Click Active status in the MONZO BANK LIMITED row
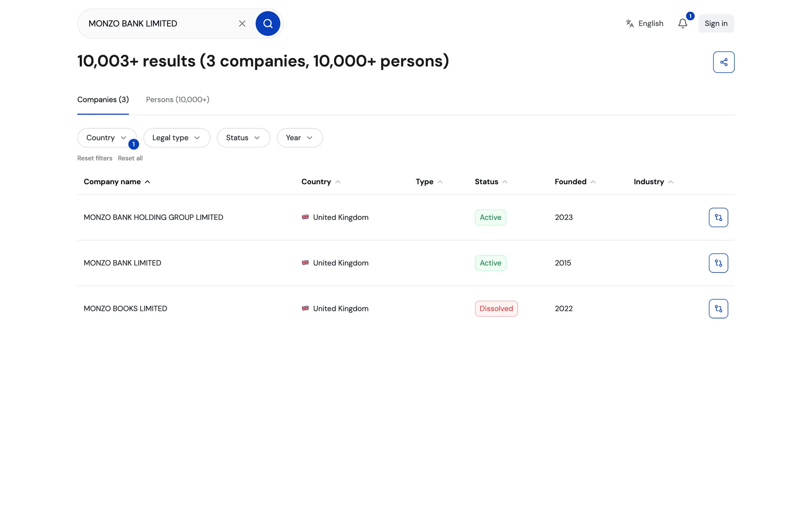 (x=490, y=263)
